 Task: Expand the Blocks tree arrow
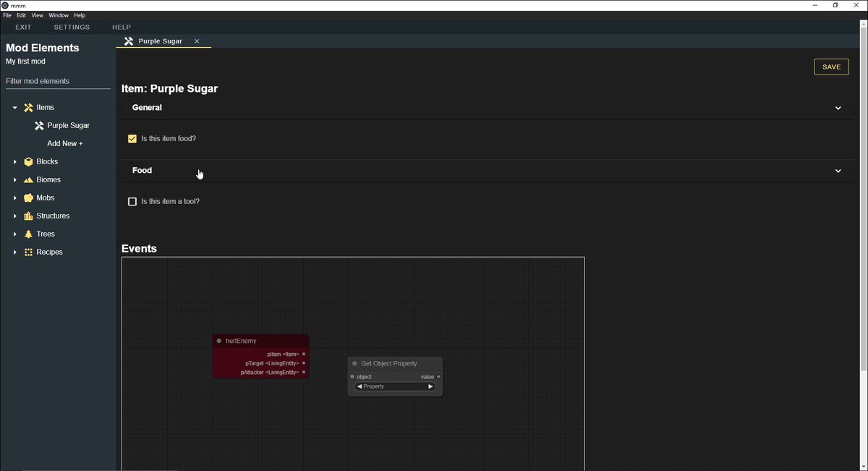tap(15, 162)
